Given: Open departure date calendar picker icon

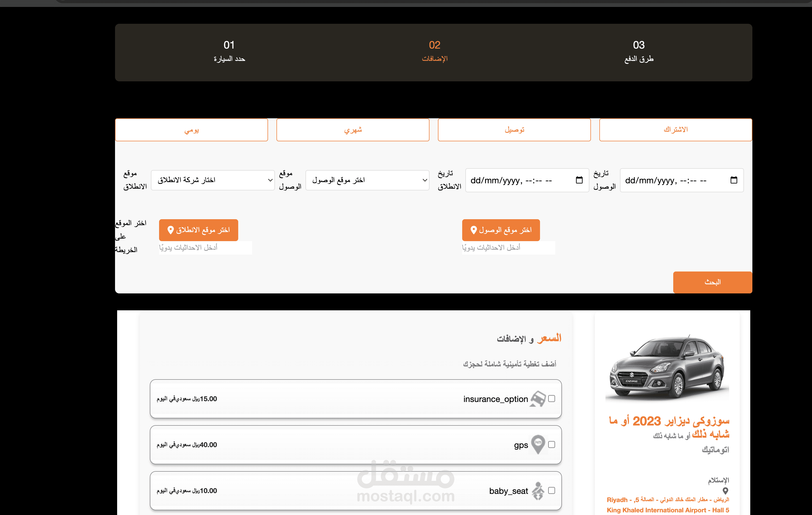Looking at the screenshot, I should pyautogui.click(x=579, y=180).
